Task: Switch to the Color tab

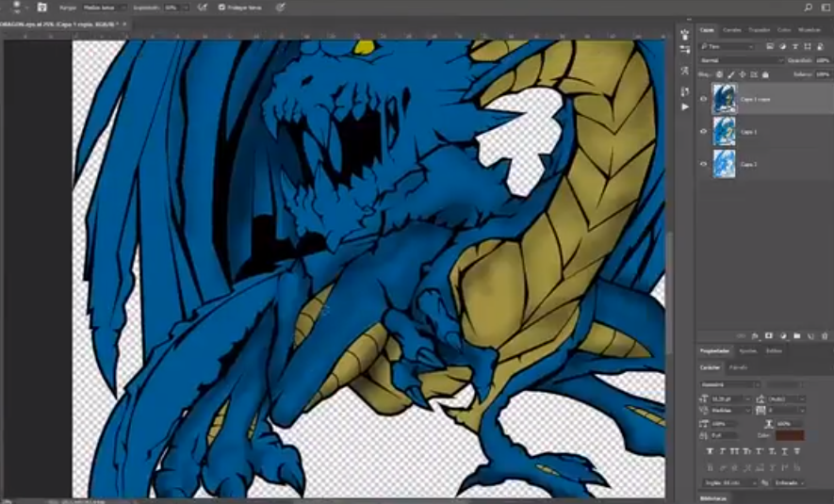Action: 784,30
